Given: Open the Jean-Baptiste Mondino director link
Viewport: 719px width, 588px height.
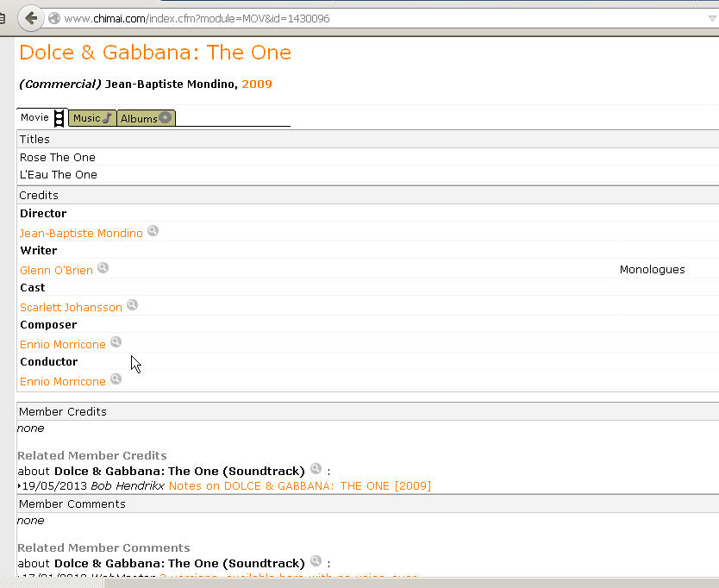Looking at the screenshot, I should 81,233.
